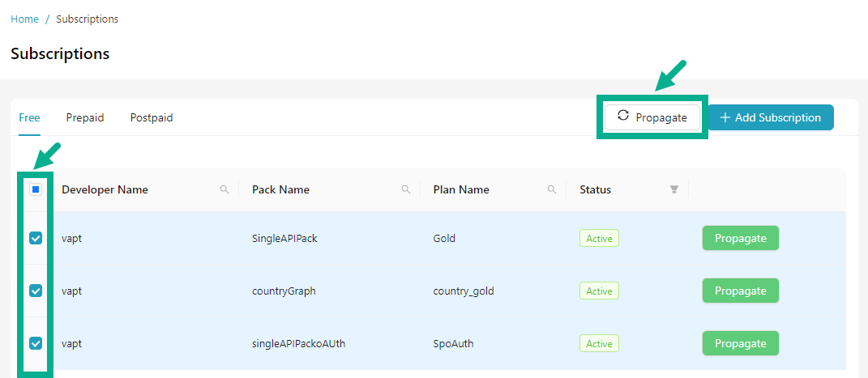Click the Add Subscription button
Screen dimensions: 868x378
click(771, 117)
